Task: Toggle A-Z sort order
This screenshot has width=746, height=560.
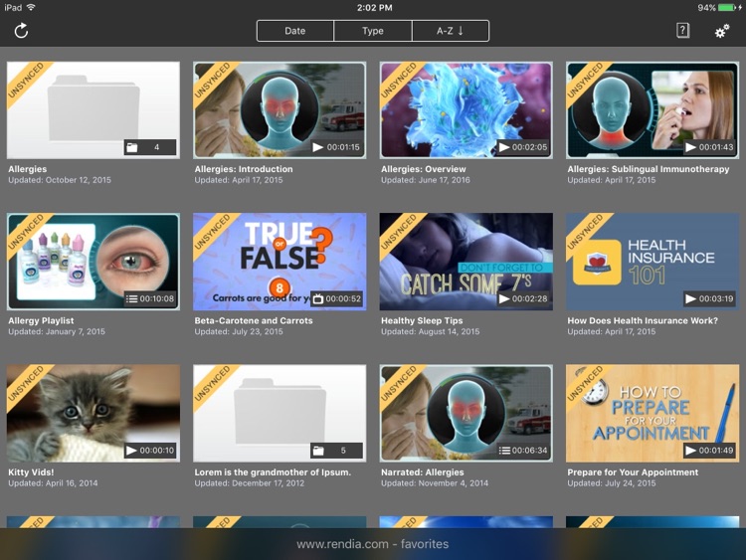Action: 450,31
